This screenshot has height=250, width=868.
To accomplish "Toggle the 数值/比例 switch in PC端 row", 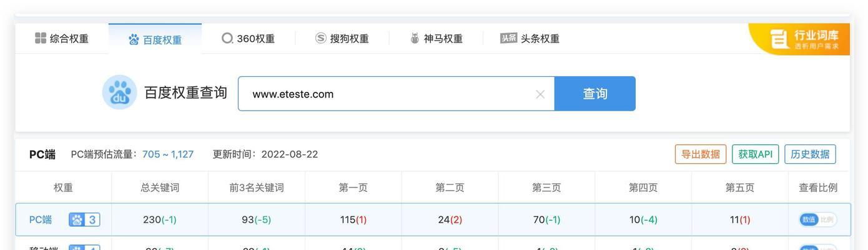I will tap(818, 219).
